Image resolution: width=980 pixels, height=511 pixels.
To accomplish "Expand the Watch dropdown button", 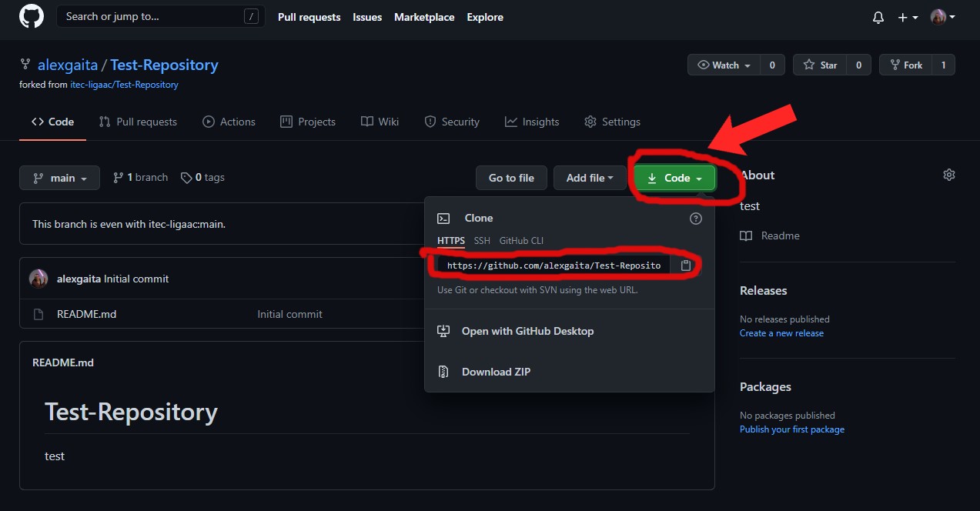I will pos(724,65).
